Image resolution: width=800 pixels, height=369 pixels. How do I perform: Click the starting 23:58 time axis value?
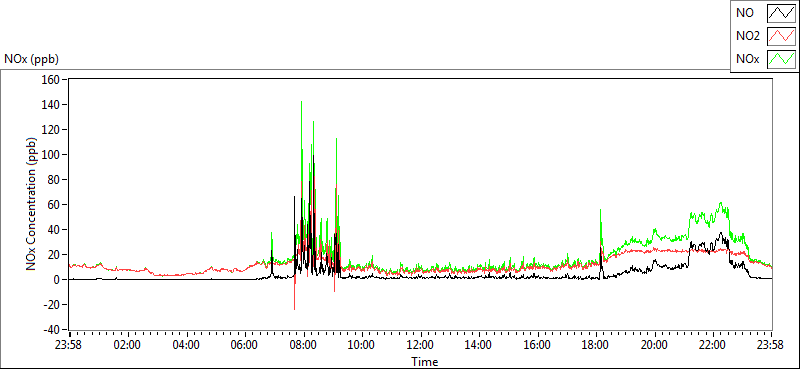[69, 344]
